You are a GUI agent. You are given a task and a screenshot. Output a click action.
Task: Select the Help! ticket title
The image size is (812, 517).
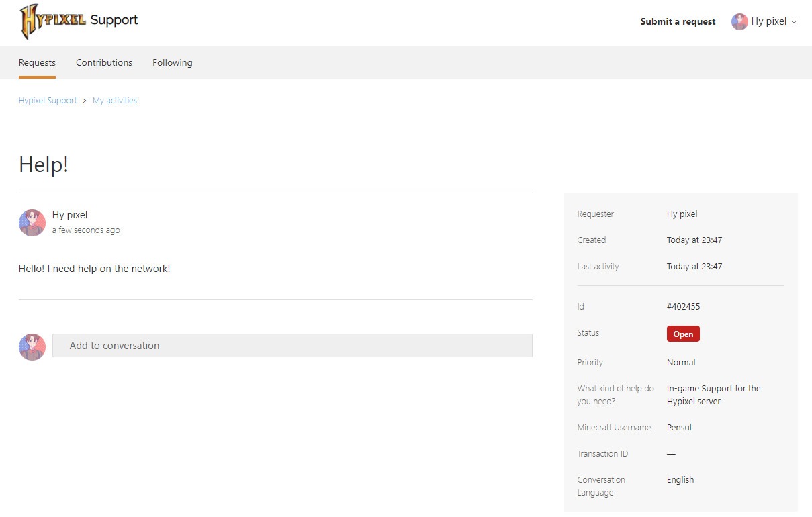point(43,164)
